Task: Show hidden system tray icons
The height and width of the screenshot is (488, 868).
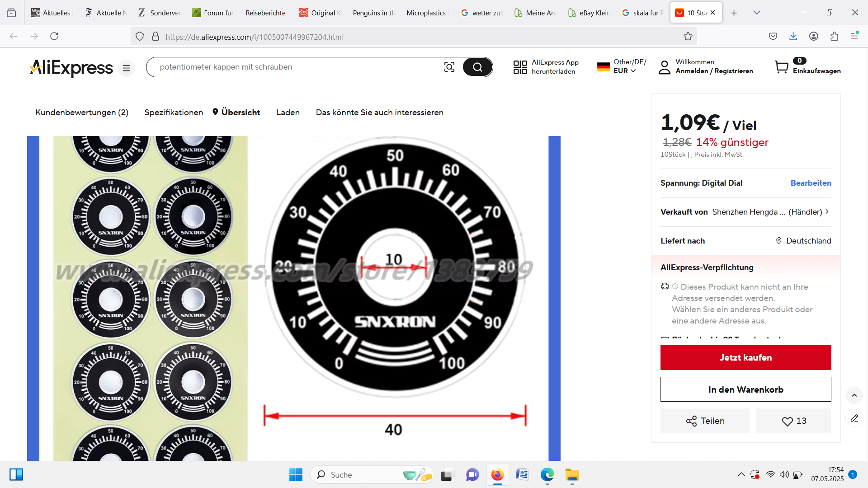Action: click(741, 474)
